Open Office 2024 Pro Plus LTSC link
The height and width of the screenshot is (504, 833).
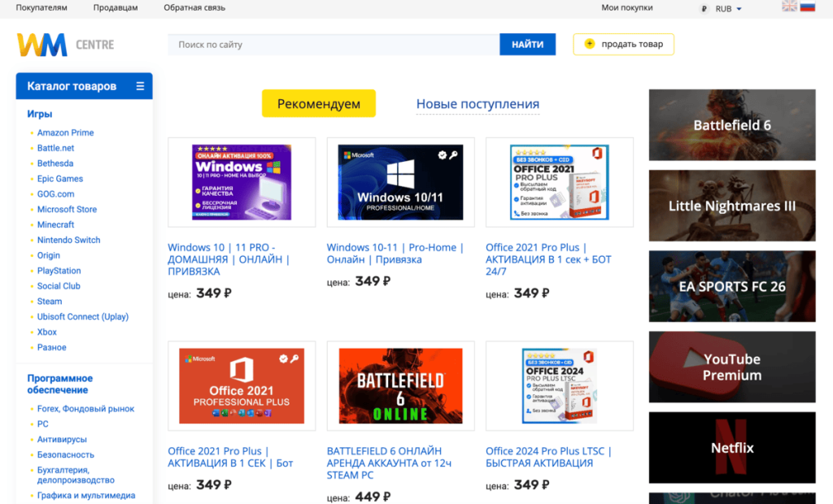coord(548,457)
